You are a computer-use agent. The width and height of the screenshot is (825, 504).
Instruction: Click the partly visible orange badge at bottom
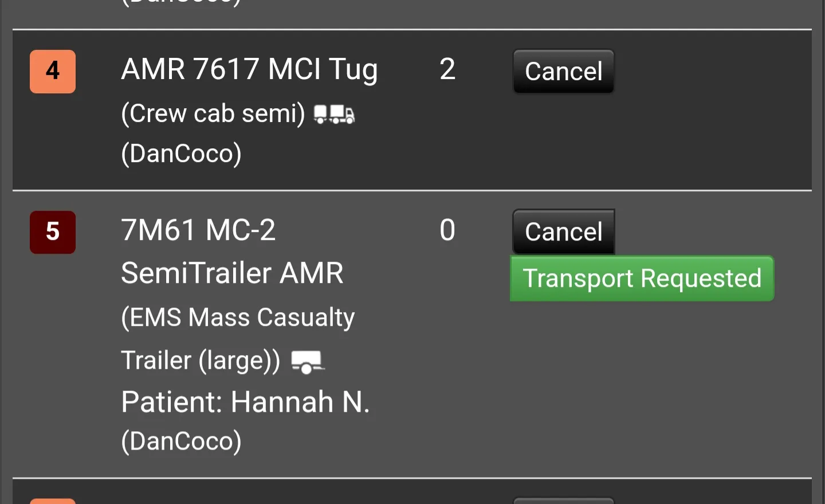click(x=53, y=501)
